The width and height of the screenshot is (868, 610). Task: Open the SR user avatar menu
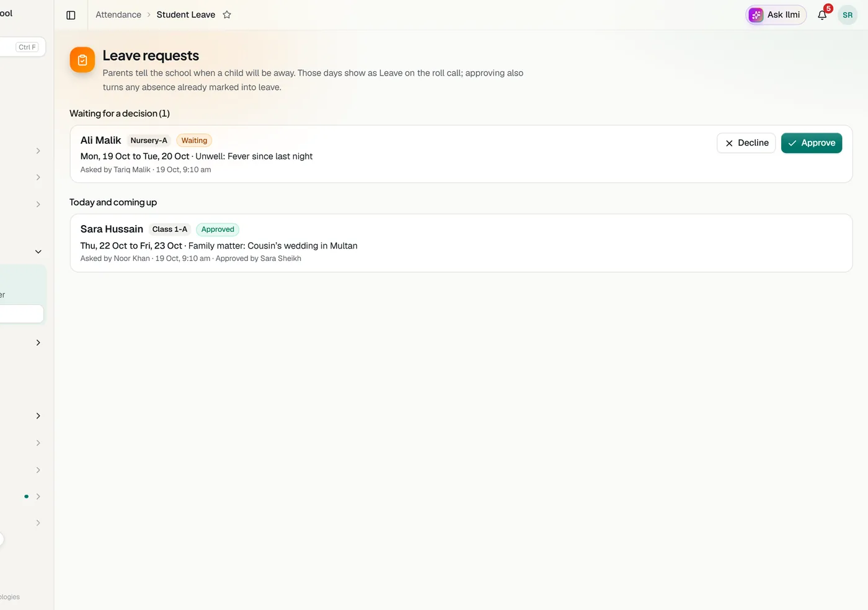(x=848, y=15)
